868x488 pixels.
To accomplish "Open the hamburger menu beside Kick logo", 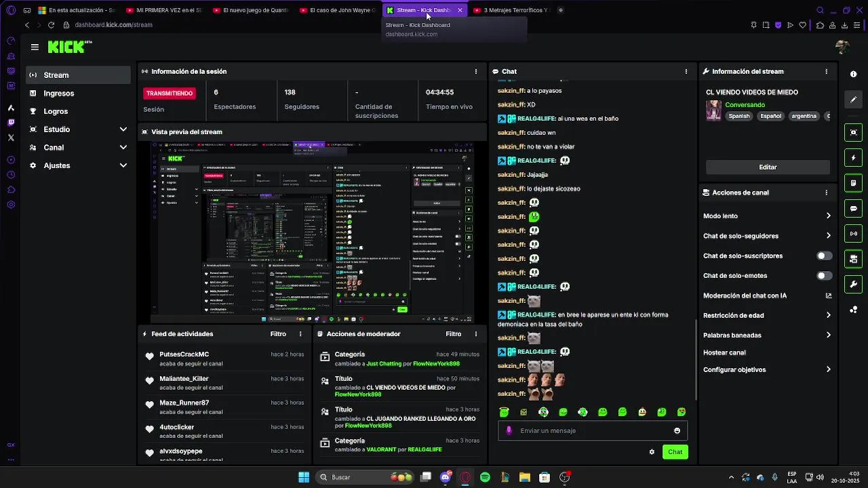I will (x=35, y=47).
